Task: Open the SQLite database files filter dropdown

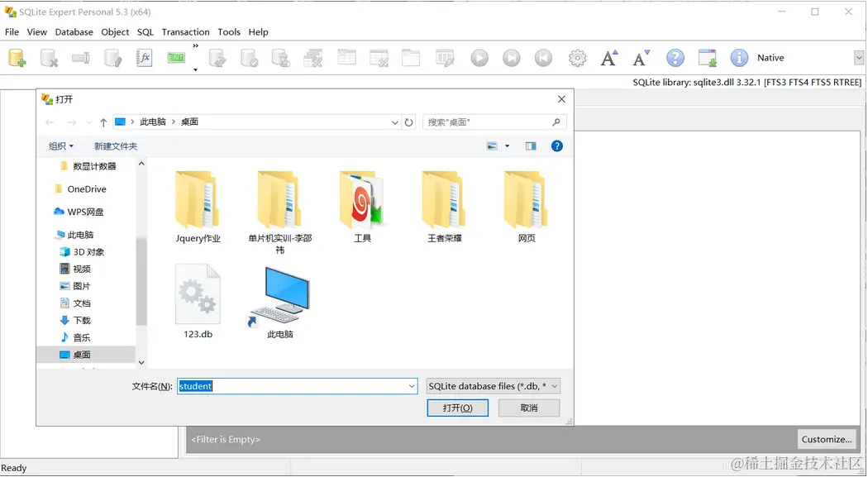Action: point(494,386)
